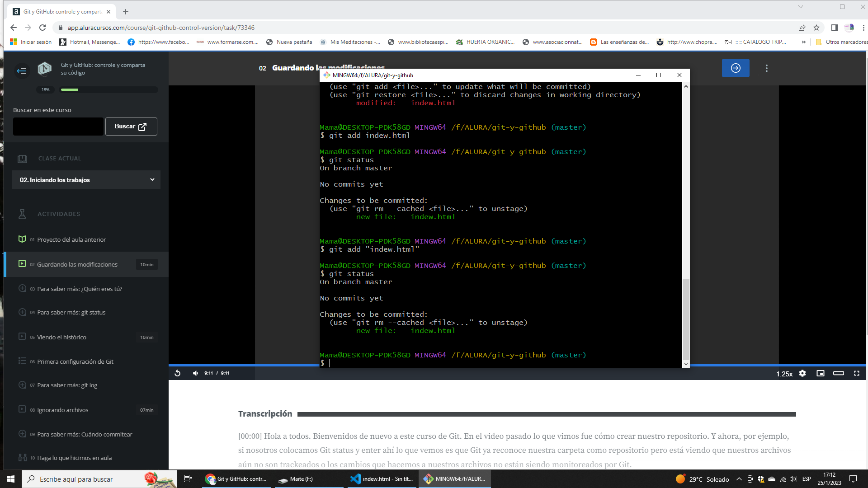The height and width of the screenshot is (488, 868).
Task: Select the 'Git y GitHub' browser tab
Action: 62,12
